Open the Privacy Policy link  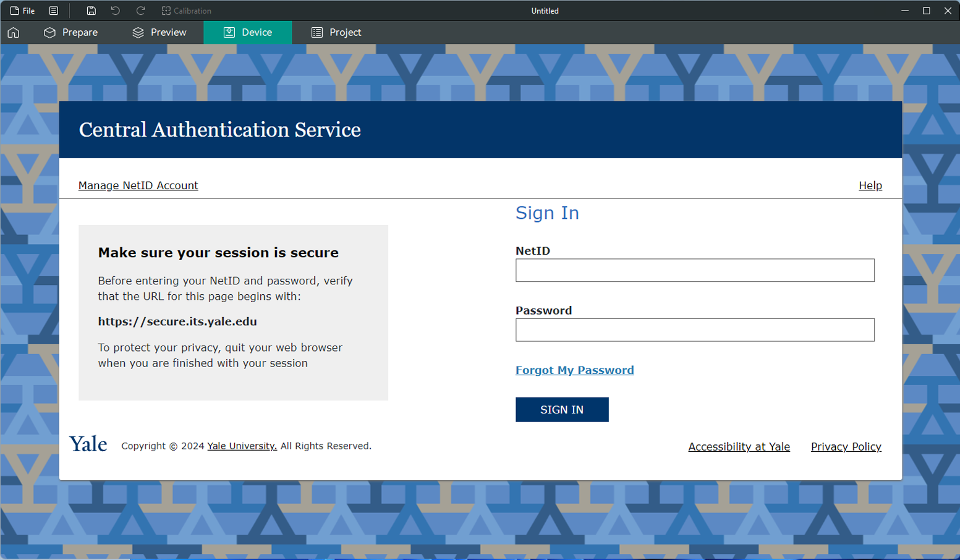coord(846,447)
